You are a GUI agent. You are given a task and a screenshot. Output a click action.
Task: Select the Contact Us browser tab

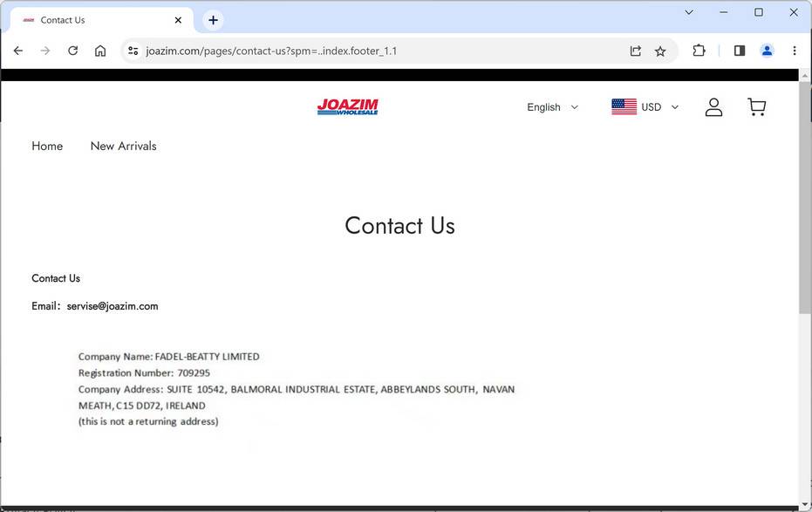[x=102, y=20]
